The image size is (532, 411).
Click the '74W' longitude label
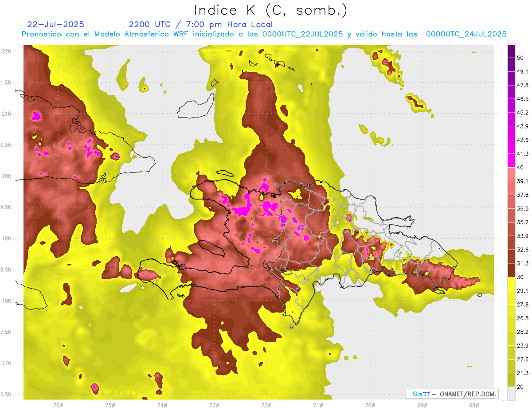click(162, 405)
